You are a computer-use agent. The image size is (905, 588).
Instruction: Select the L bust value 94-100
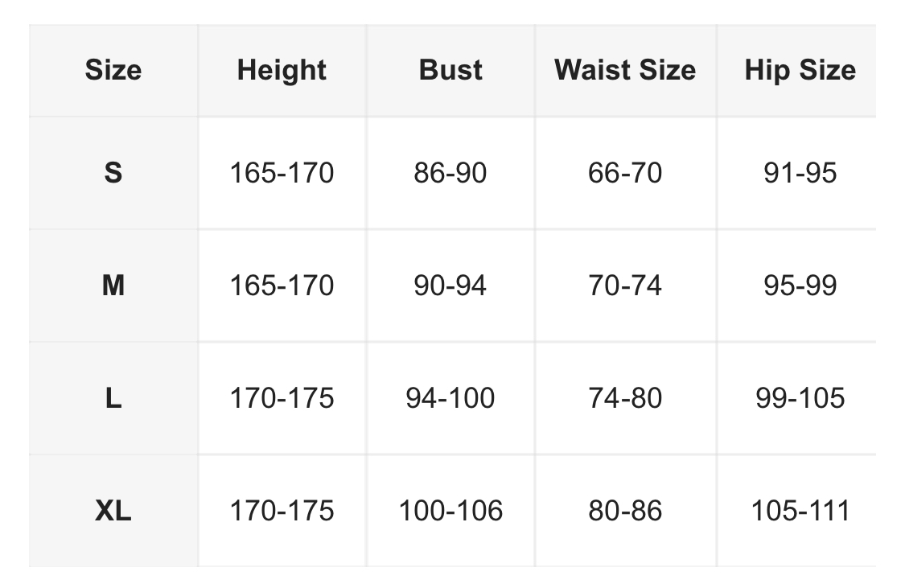click(x=450, y=397)
